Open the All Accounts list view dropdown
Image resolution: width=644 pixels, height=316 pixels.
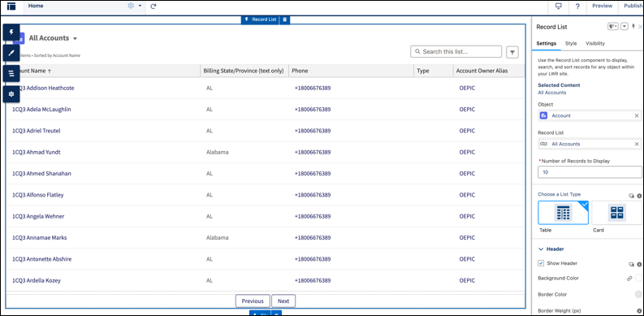(75, 39)
